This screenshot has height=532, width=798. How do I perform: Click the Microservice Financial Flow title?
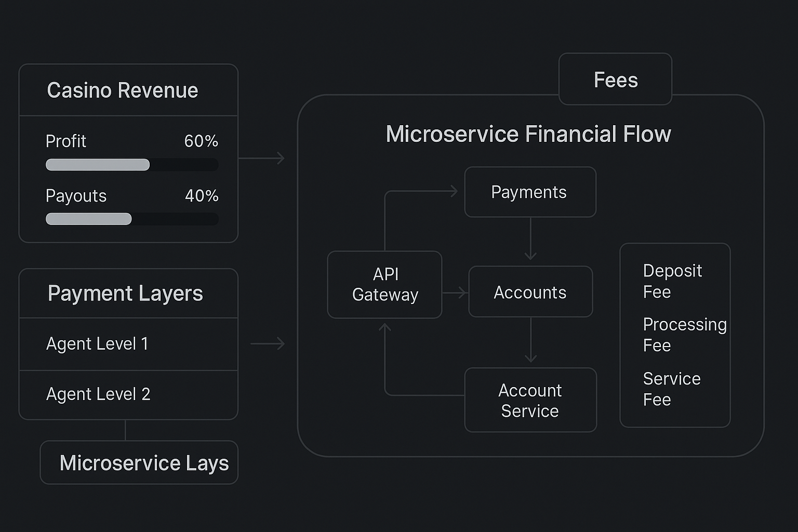(528, 134)
